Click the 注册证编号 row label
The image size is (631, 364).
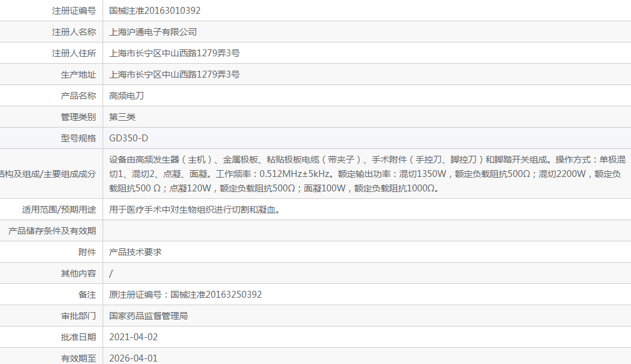(74, 10)
